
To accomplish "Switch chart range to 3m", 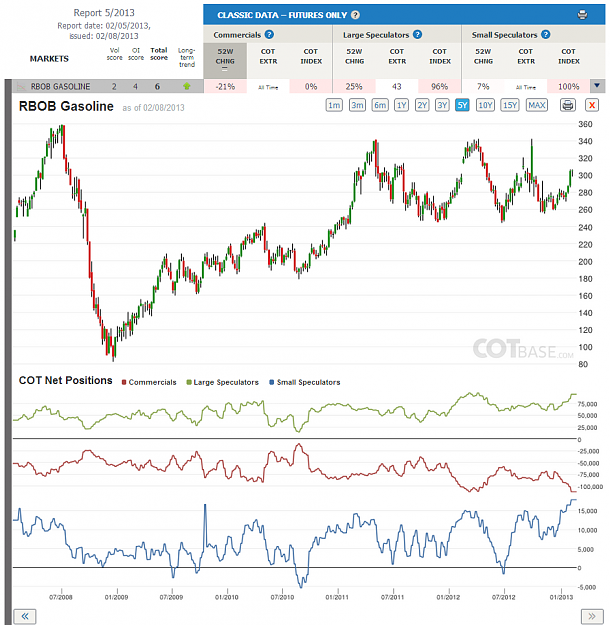I will (357, 105).
